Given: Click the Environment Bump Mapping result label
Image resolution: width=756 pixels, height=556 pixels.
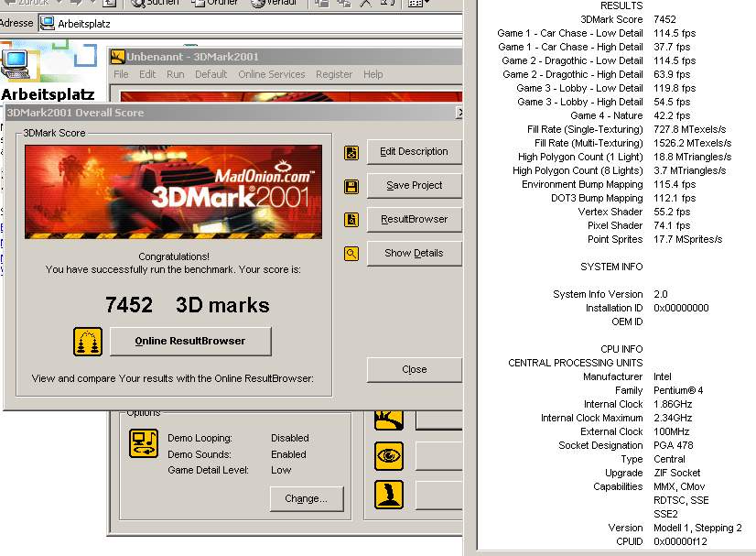Looking at the screenshot, I should (582, 184).
